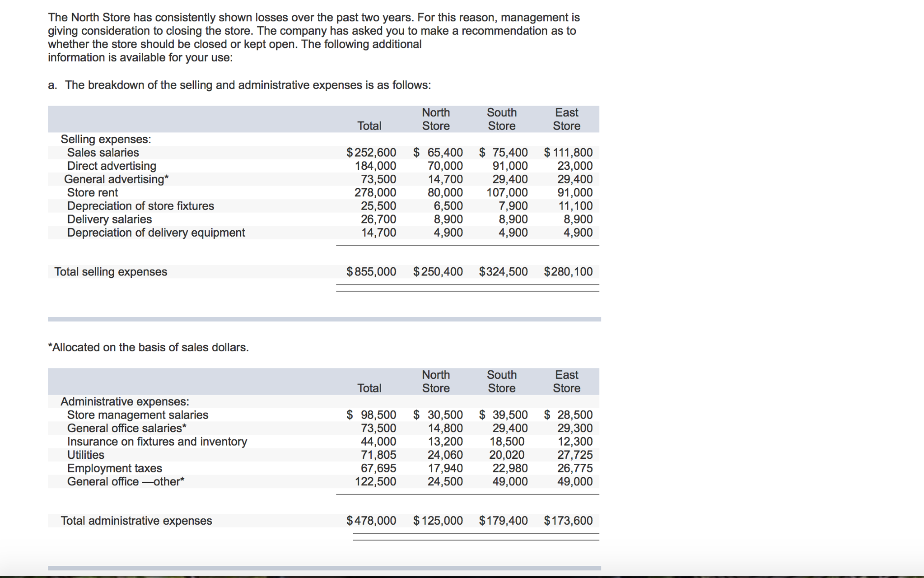Click Employment taxes total 67,695
Viewport: 924px width, 578px height.
[x=378, y=468]
